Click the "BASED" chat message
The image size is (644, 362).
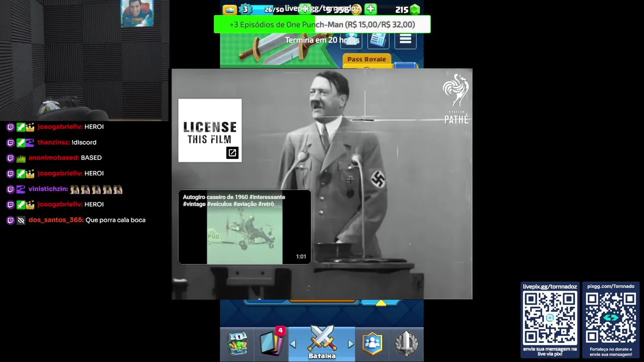[91, 158]
